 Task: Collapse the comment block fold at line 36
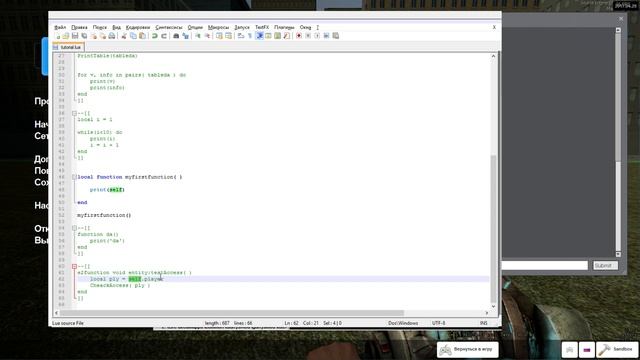coord(74,113)
